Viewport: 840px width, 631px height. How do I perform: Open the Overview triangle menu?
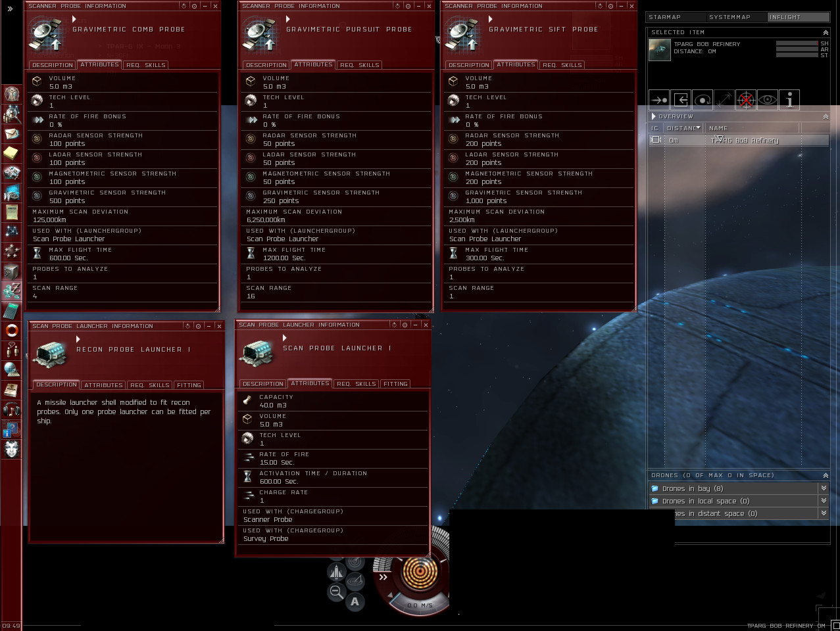tap(654, 116)
